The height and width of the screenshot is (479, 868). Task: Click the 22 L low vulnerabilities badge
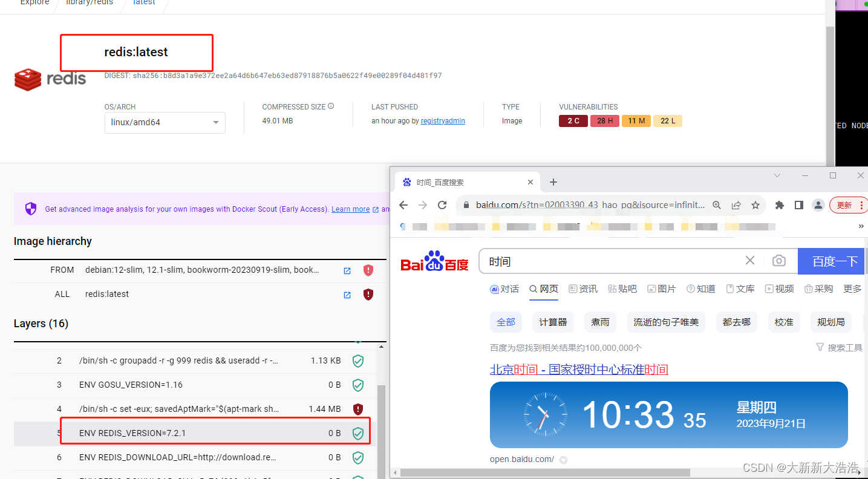[x=668, y=121]
